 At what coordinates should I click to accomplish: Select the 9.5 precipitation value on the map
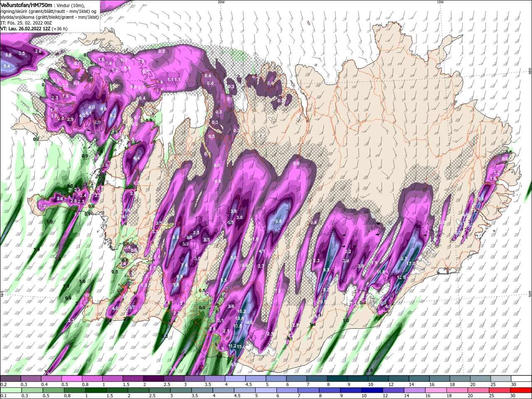pos(326,270)
